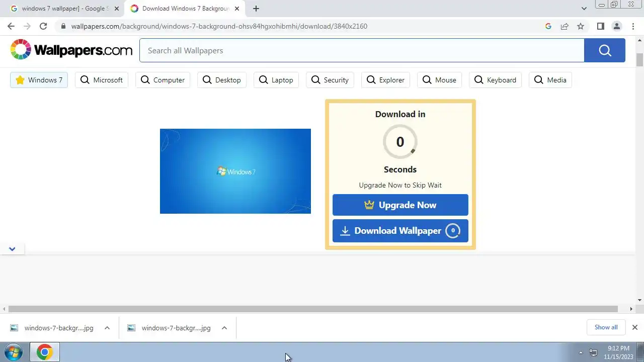644x362 pixels.
Task: Open the Chrome three-dot menu
Action: 633,26
